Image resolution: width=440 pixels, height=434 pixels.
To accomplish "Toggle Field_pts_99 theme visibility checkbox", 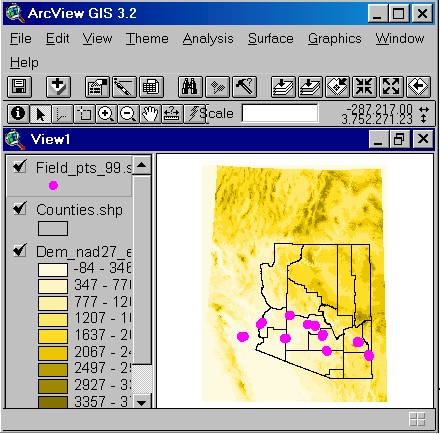I will pyautogui.click(x=20, y=166).
